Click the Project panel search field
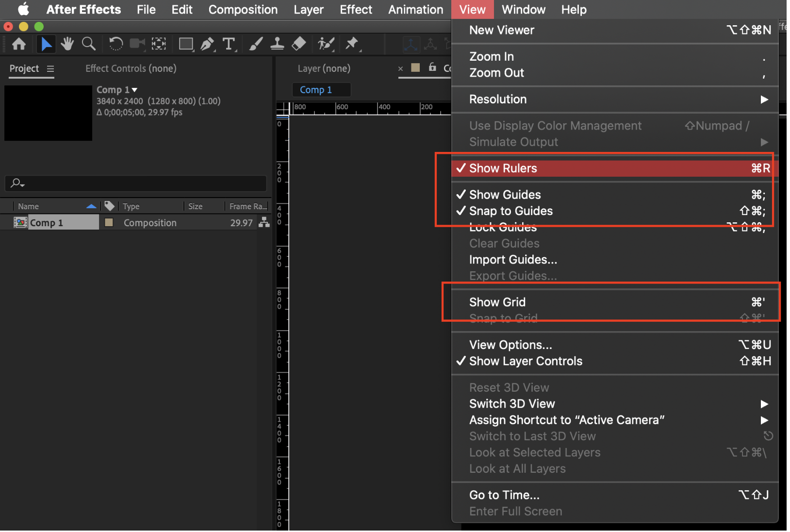This screenshot has width=790, height=532. click(x=136, y=183)
